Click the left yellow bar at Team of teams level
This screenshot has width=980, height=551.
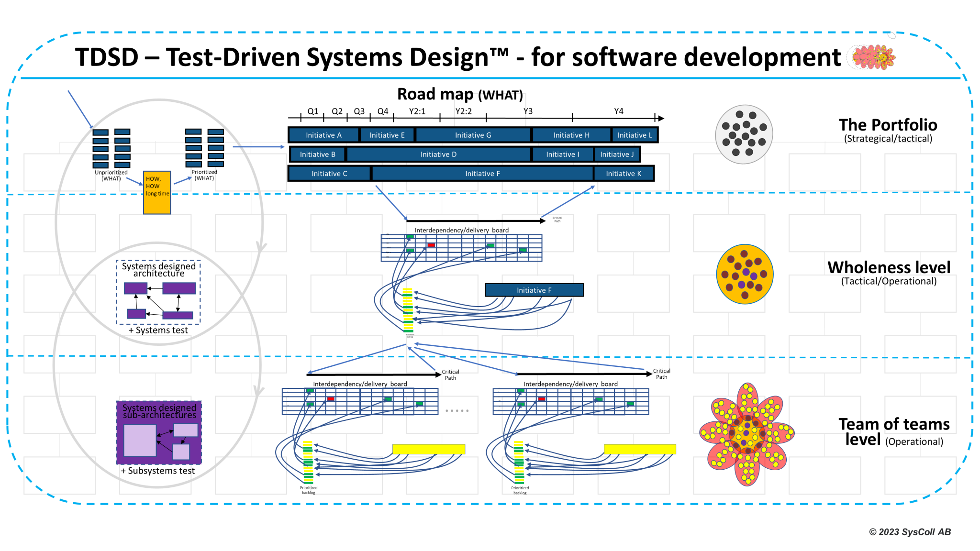(x=429, y=449)
